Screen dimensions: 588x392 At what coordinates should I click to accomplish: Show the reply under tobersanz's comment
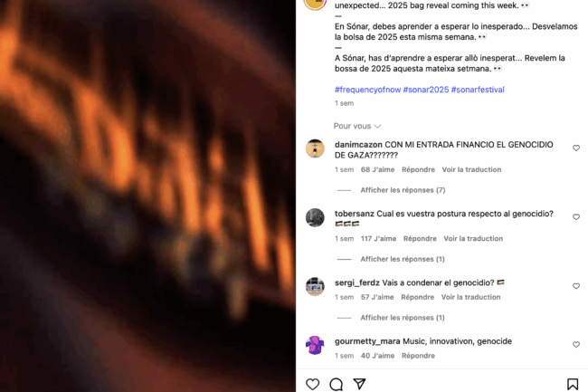(x=403, y=259)
